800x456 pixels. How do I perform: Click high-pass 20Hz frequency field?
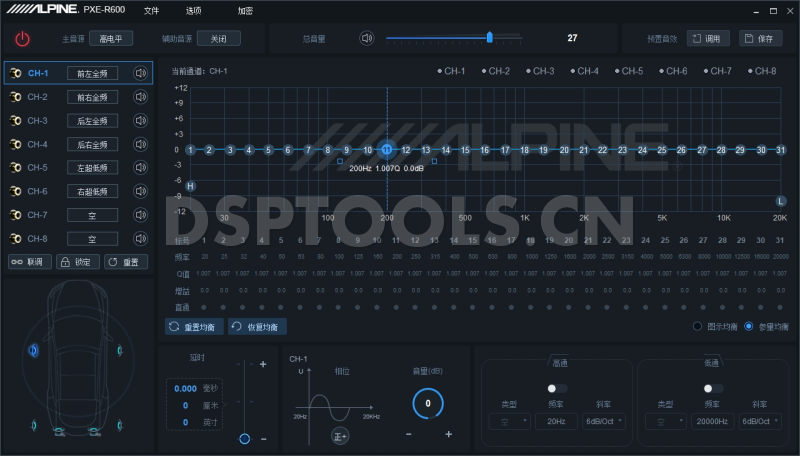click(556, 421)
